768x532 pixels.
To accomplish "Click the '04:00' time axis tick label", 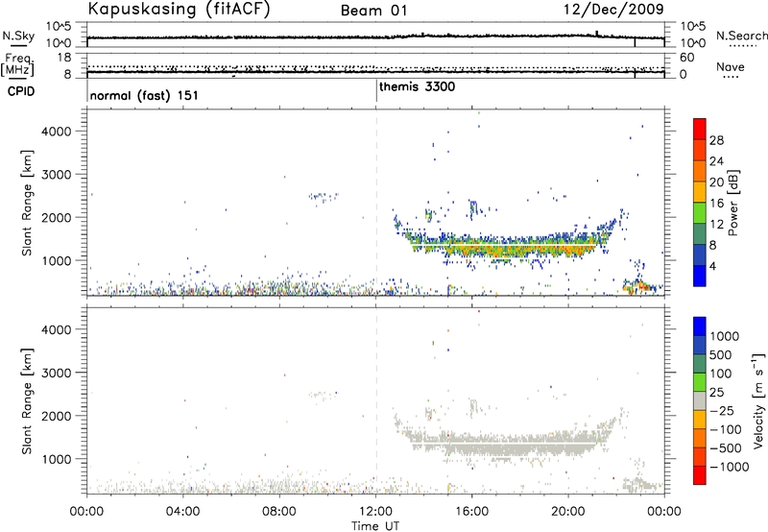I will [x=183, y=512].
